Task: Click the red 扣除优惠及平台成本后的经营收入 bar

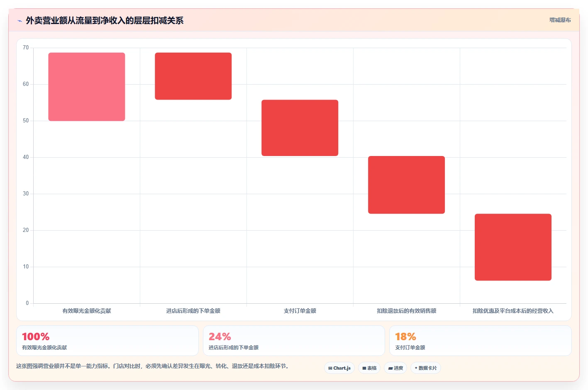Action: (513, 247)
